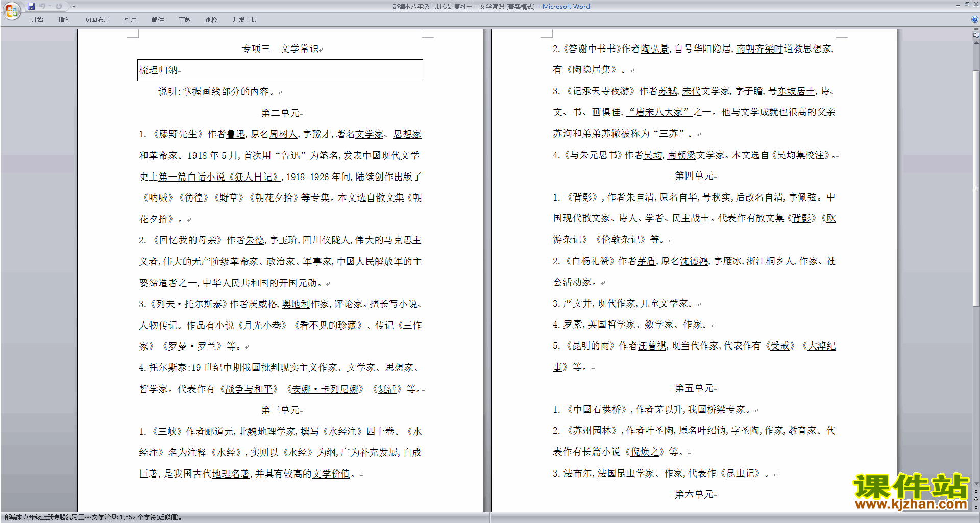Click the 第二单元 section heading
Screen dimensions: 980x523
point(280,113)
